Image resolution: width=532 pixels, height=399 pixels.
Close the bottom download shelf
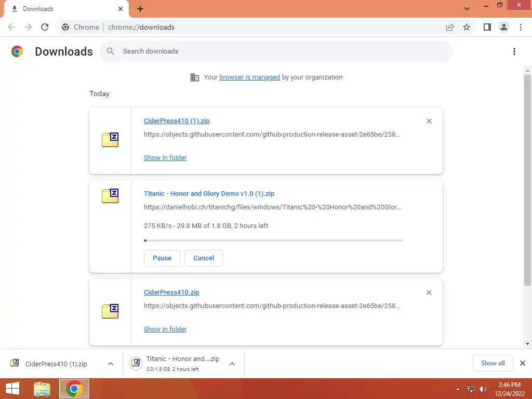(523, 363)
